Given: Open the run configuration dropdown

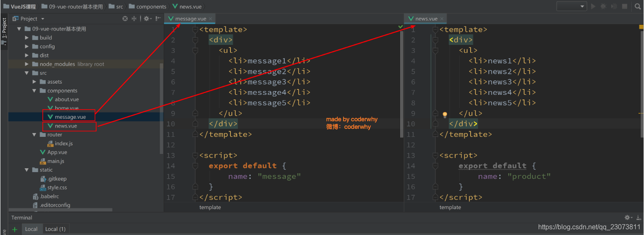Looking at the screenshot, I should pos(572,6).
